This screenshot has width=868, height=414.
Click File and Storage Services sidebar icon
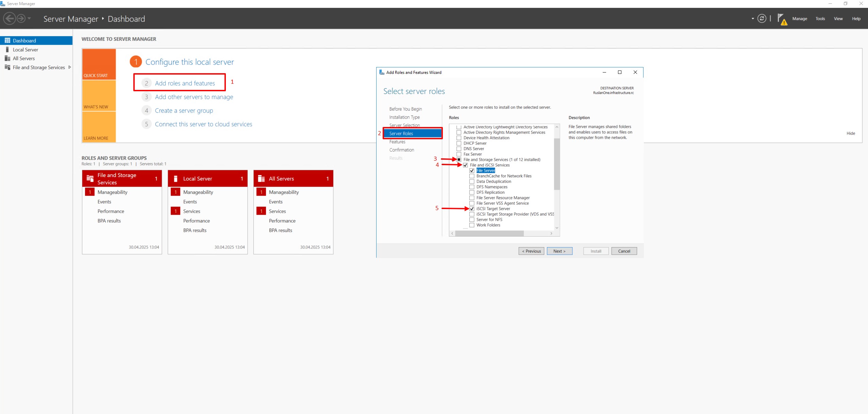pyautogui.click(x=7, y=67)
